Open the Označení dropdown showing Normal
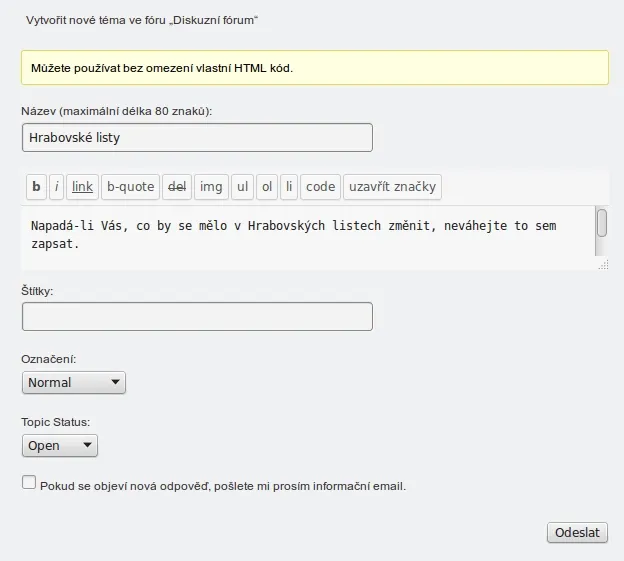 74,382
